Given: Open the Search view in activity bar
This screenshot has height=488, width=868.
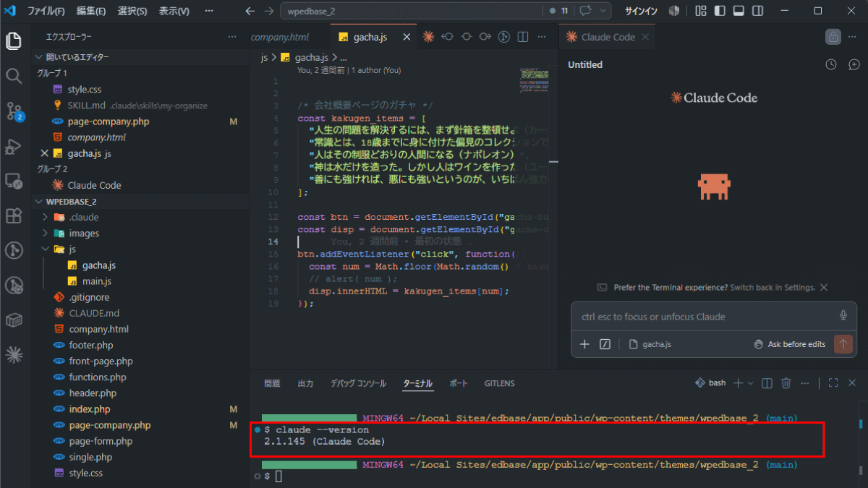Looking at the screenshot, I should (x=13, y=76).
